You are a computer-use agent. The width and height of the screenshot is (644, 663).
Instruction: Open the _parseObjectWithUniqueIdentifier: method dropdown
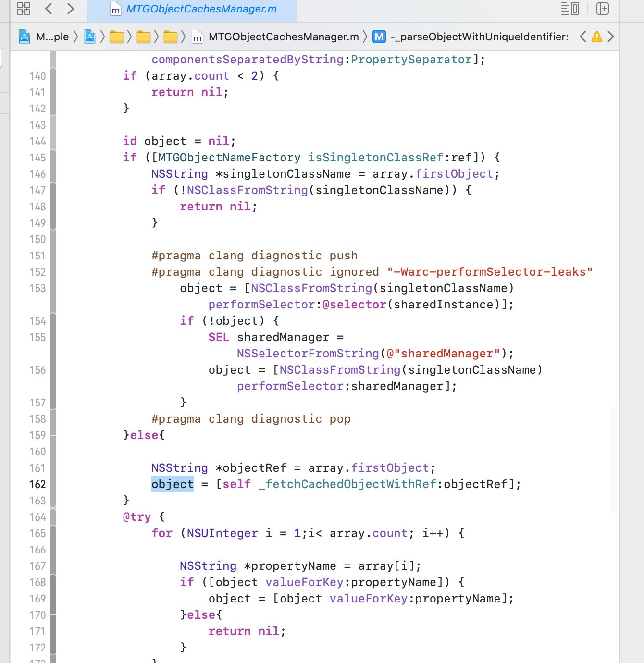click(481, 37)
